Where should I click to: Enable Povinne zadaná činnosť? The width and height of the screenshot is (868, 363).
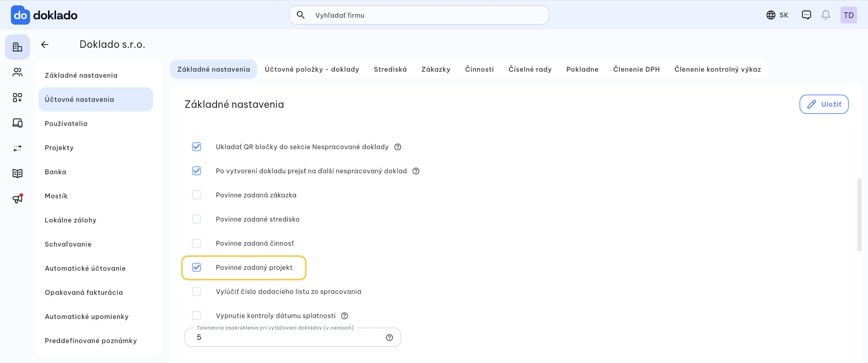(x=196, y=243)
